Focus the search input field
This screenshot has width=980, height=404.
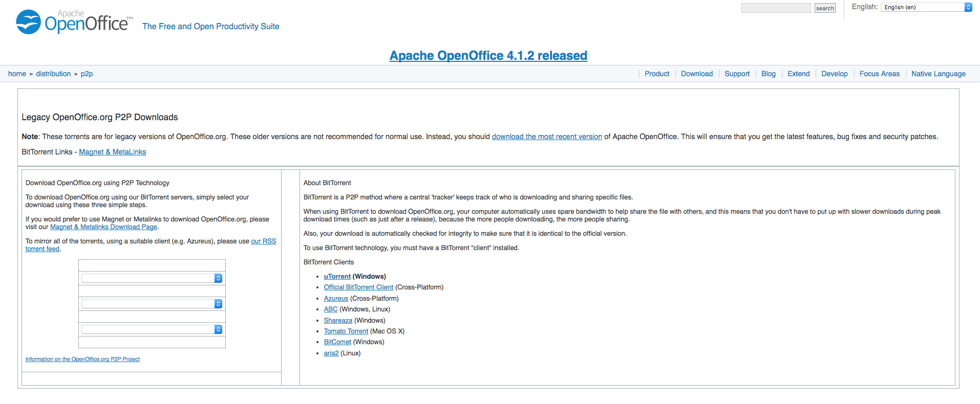pos(776,8)
